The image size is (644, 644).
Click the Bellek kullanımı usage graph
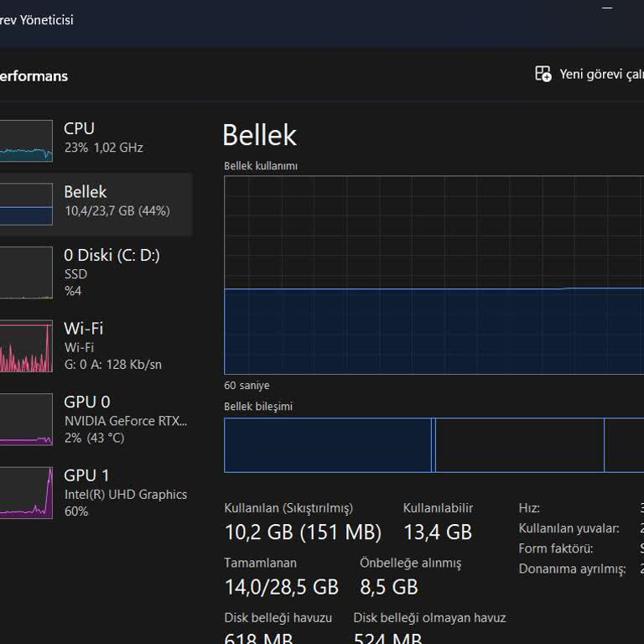[434, 275]
